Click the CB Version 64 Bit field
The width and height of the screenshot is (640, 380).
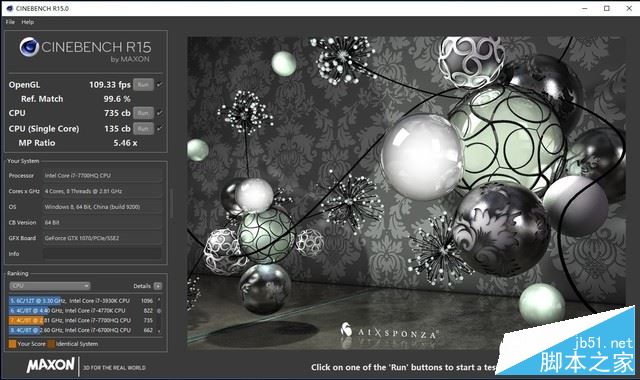click(x=102, y=222)
